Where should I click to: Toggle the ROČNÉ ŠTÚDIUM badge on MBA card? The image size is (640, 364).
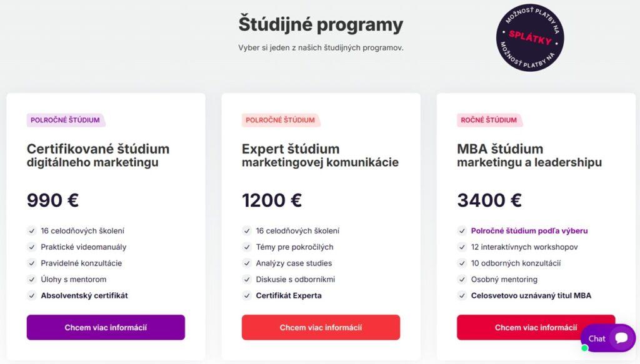click(490, 120)
